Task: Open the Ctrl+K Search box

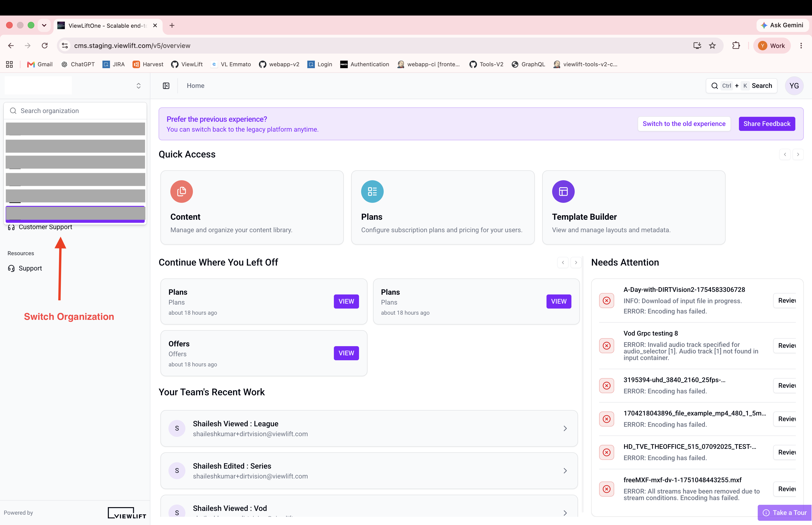Action: (742, 86)
